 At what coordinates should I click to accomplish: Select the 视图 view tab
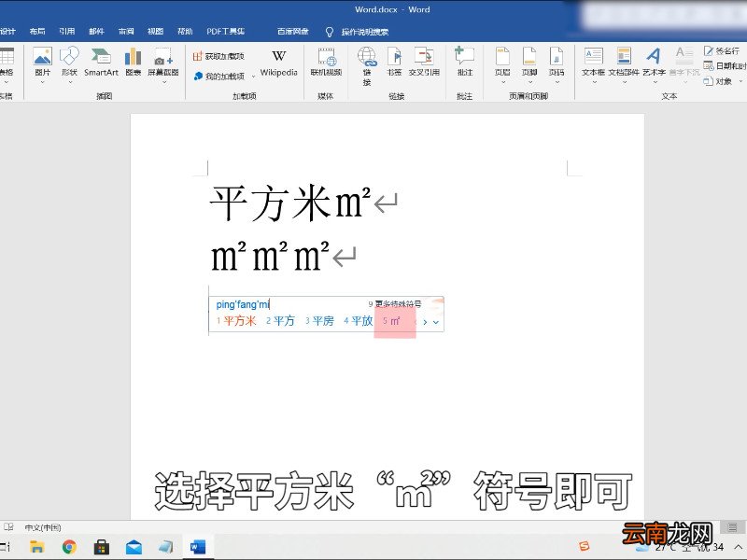[x=155, y=32]
